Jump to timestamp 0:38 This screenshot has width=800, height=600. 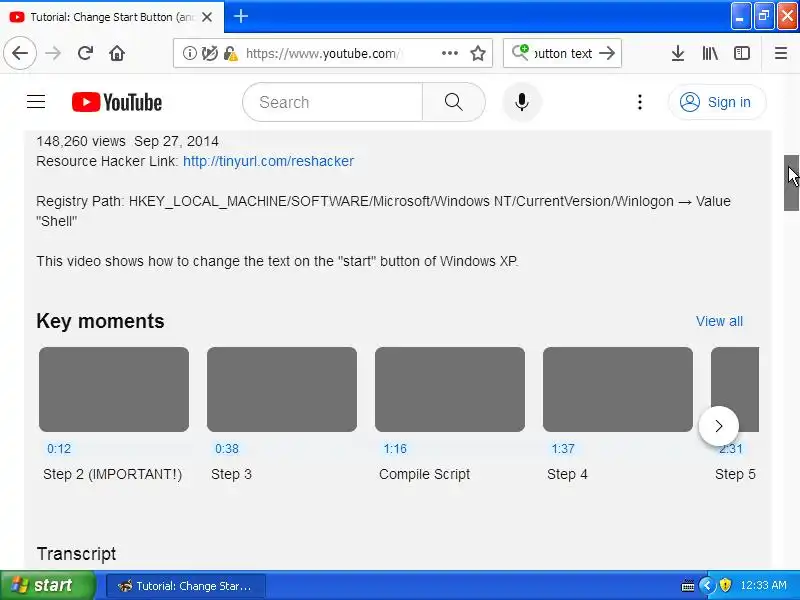[227, 448]
